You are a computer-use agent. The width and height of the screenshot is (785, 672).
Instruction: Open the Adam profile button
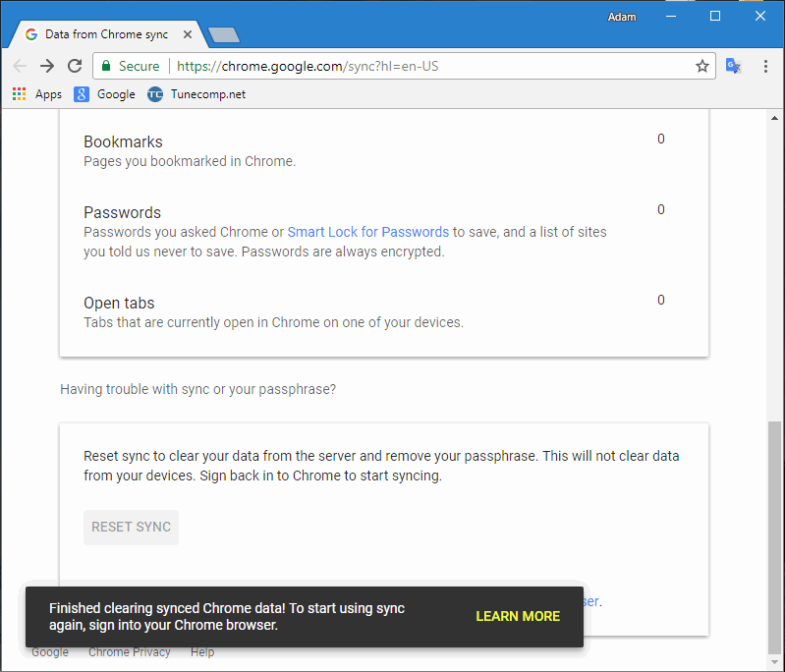pyautogui.click(x=622, y=17)
